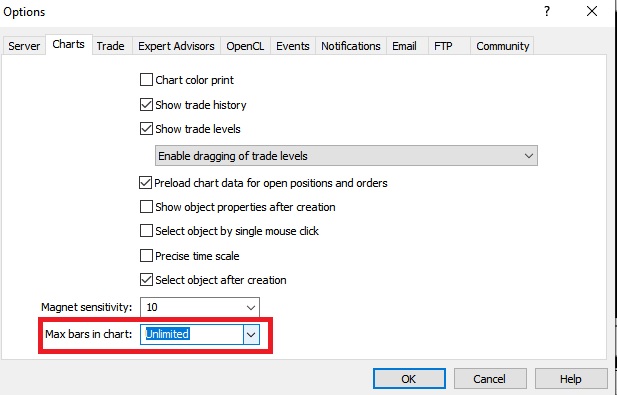Click the question mark help icon in title bar
This screenshot has height=395, width=617.
[x=547, y=11]
